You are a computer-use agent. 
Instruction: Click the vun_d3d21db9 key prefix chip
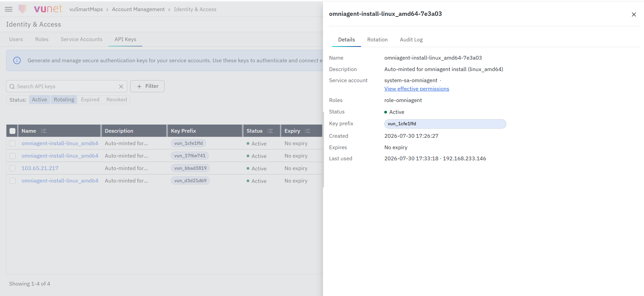pyautogui.click(x=190, y=181)
